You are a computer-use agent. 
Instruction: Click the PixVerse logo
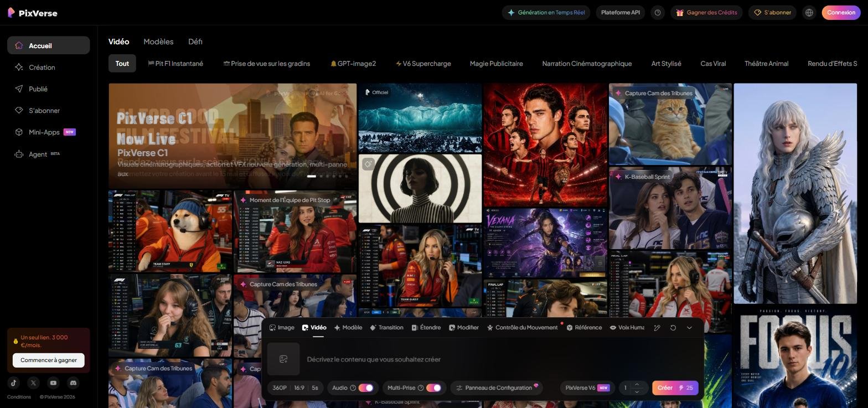tap(33, 13)
